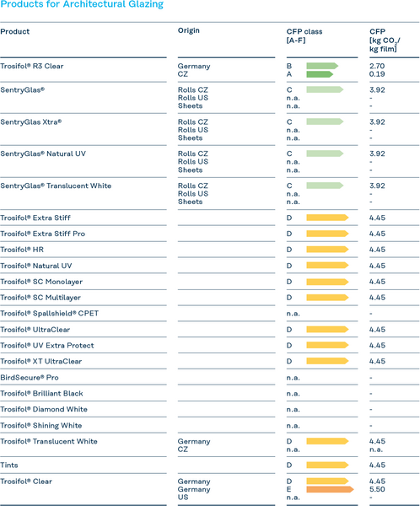Click 'US' origin in Trosifol Clear row
Image resolution: width=420 pixels, height=506 pixels.
[x=183, y=498]
